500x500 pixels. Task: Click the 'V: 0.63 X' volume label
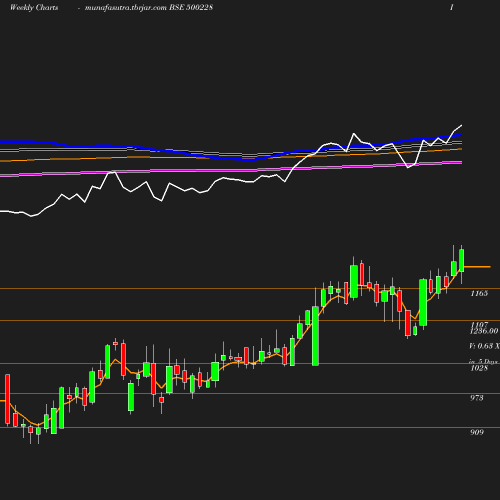click(x=484, y=346)
